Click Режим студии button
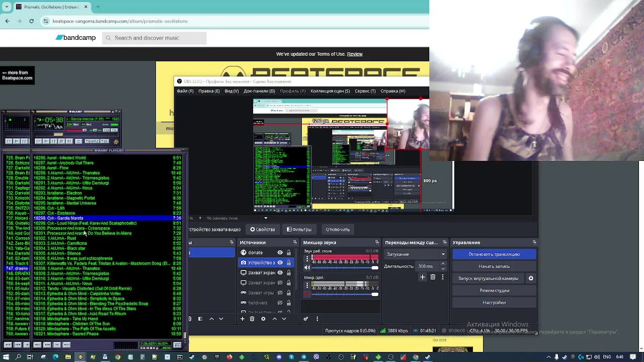 [494, 291]
